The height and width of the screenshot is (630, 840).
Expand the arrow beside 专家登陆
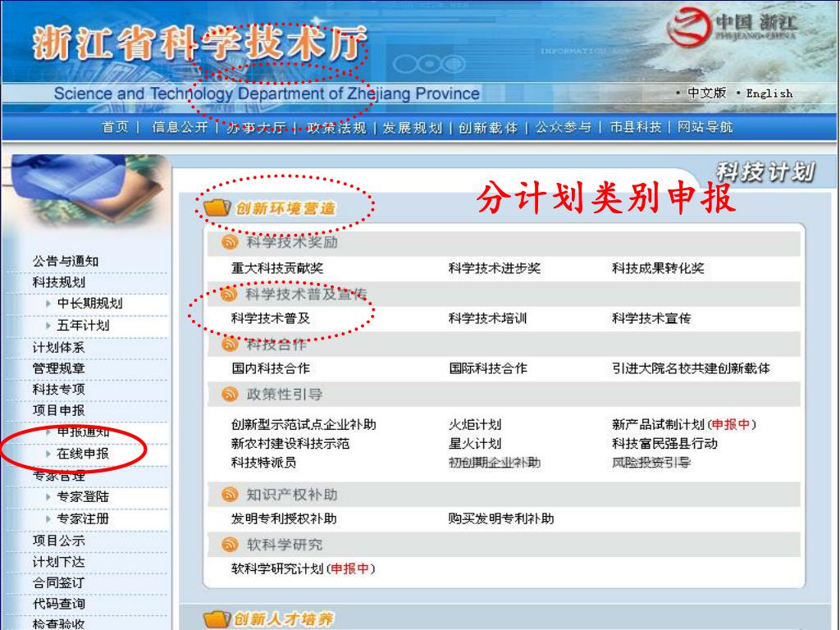(x=48, y=496)
